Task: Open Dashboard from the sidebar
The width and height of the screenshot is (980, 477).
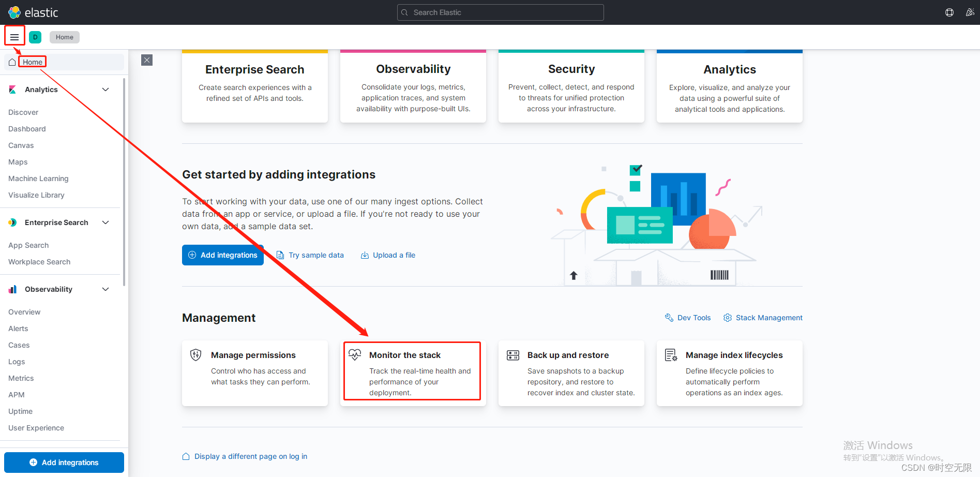Action: point(27,129)
